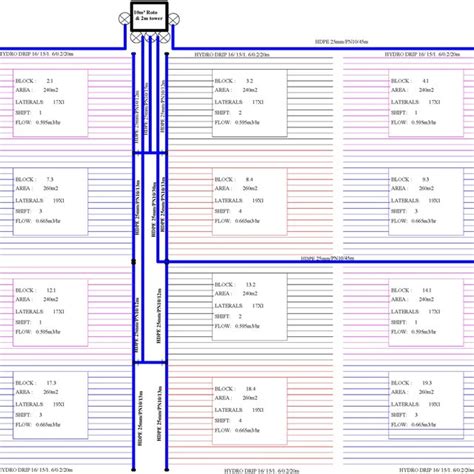Select the bottom-left valve under the tank
The image size is (474, 474).
pyautogui.click(x=136, y=37)
